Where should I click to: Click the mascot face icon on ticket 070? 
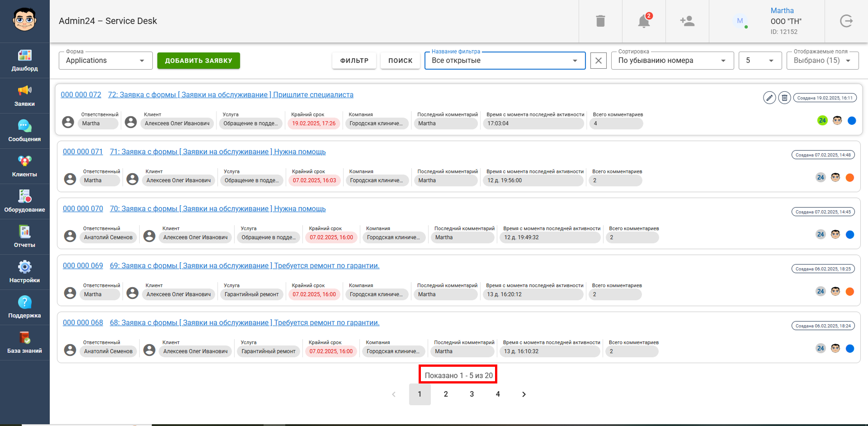(x=835, y=234)
